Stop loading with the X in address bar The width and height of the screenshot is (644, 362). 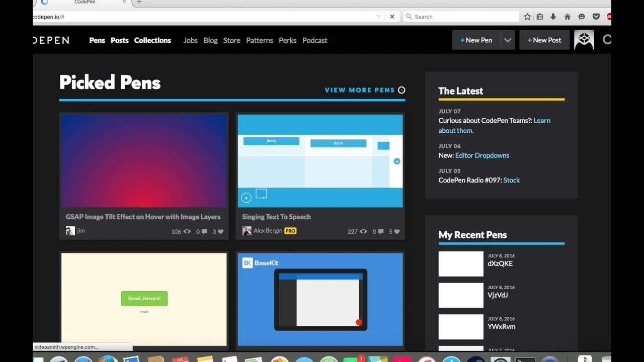point(392,17)
